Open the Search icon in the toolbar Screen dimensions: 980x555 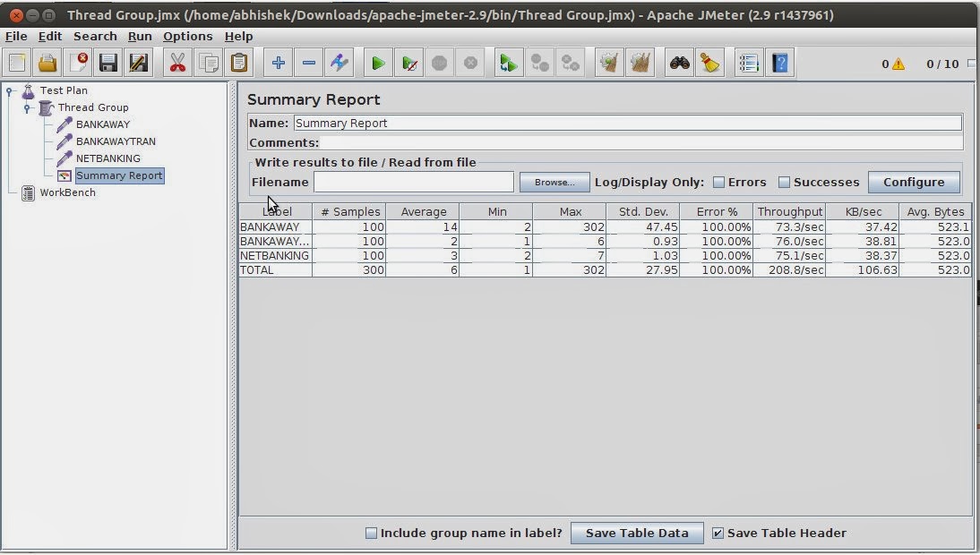pyautogui.click(x=678, y=63)
